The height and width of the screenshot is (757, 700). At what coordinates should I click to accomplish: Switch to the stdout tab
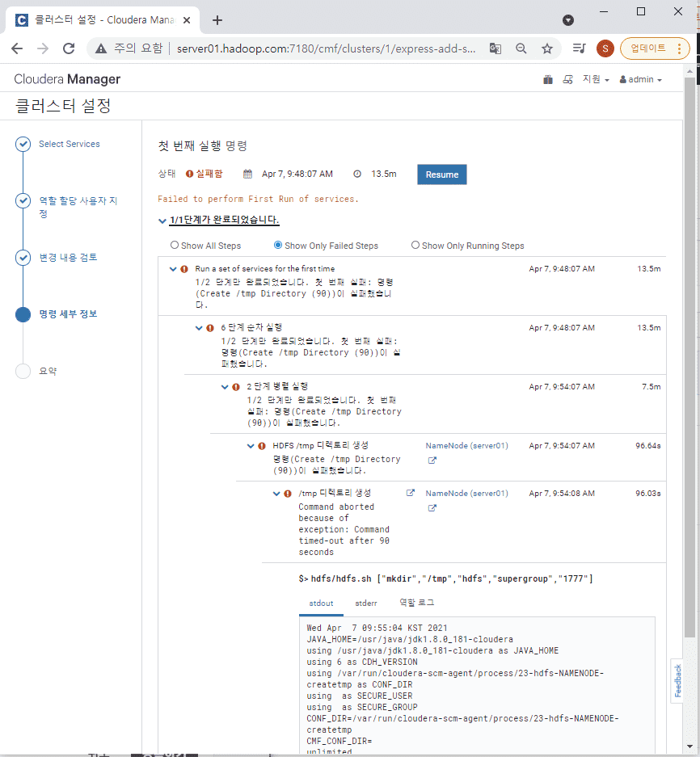coord(321,603)
